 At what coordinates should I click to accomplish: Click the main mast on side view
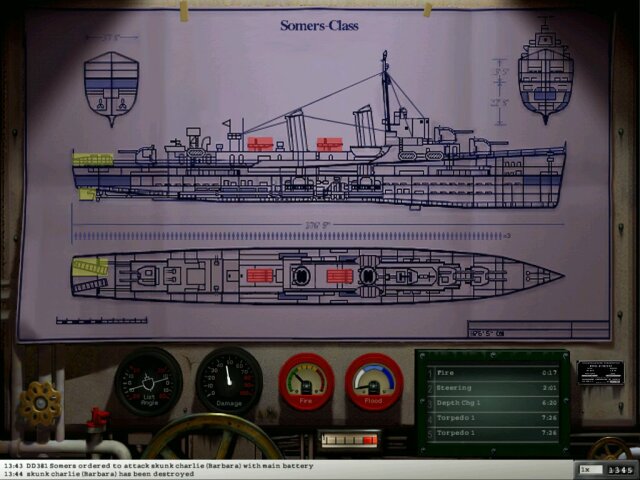386,90
